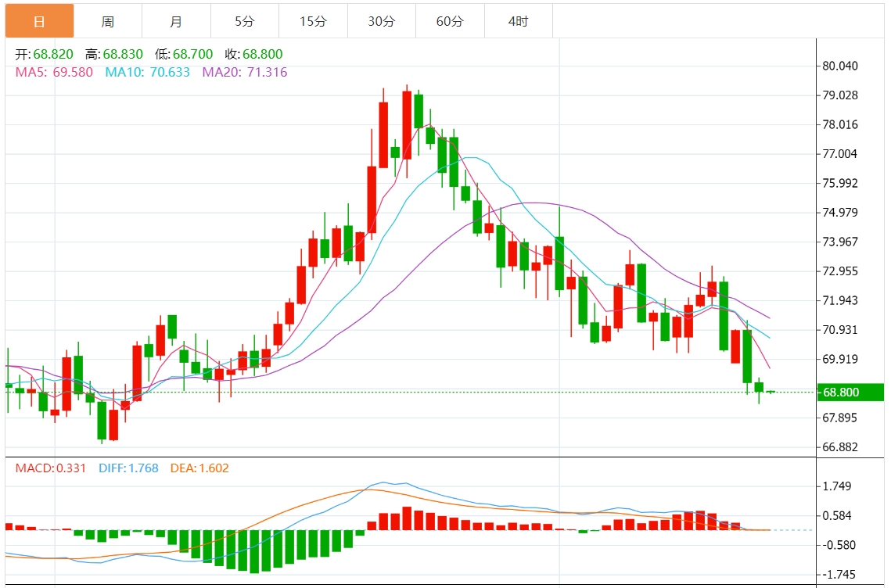Screen dimensions: 891x588
Task: Click the 72.955 price axis label
Action: [840, 271]
